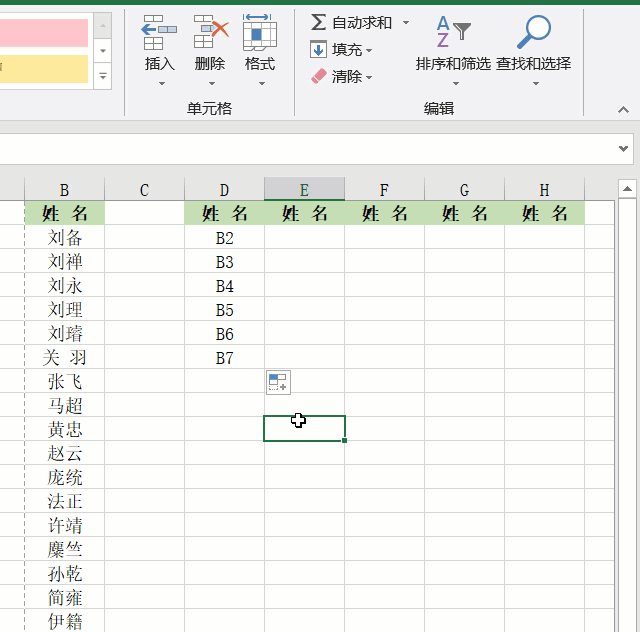Collapse the ribbon
Image resolution: width=640 pixels, height=632 pixels.
(623, 109)
